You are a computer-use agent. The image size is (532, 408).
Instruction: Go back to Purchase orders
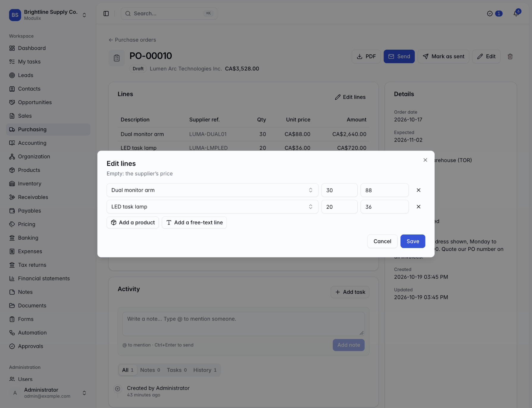132,40
